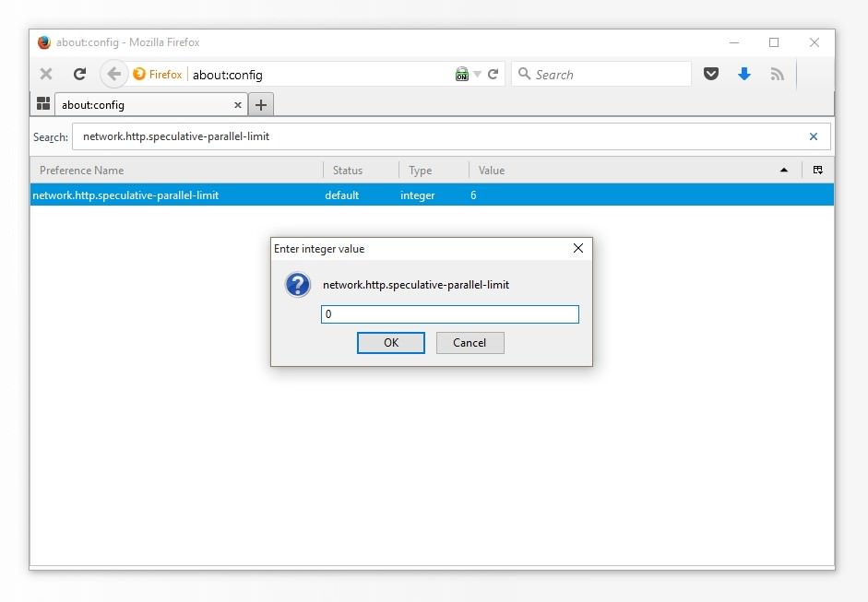The width and height of the screenshot is (868, 602).
Task: Click the integer type cell
Action: (417, 195)
